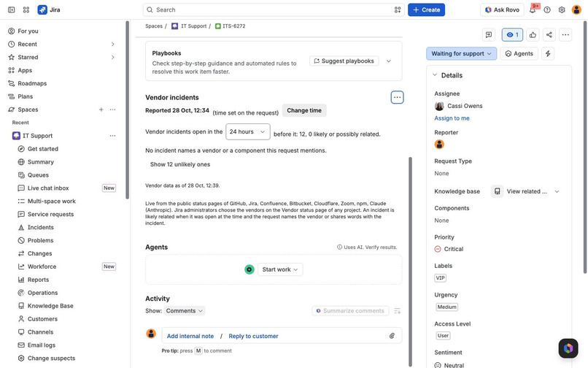Expand the Knowledge base chevron
Viewport: 588px width, 368px height.
pos(557,191)
